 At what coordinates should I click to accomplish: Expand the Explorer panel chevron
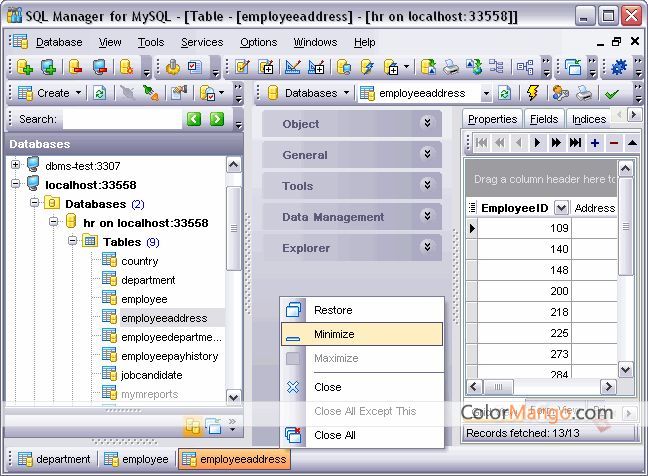pyautogui.click(x=427, y=247)
